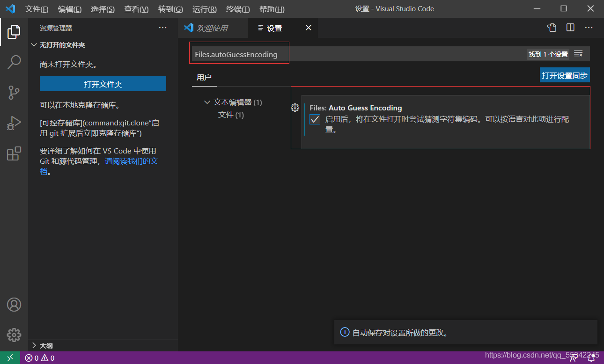Click the 打开设置同步 button

coord(565,75)
